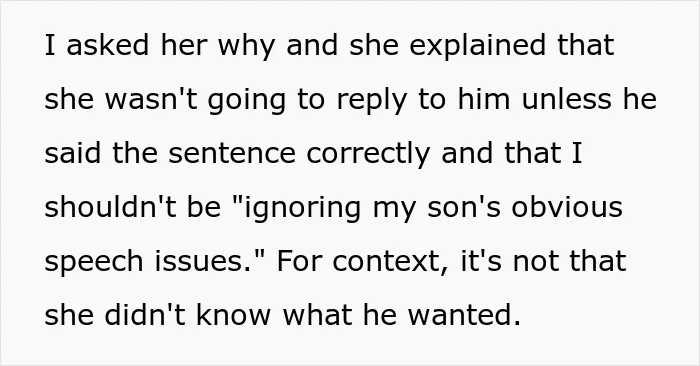Image resolution: width=700 pixels, height=366 pixels.
Task: Click the final word "wanted."
Action: [x=464, y=315]
